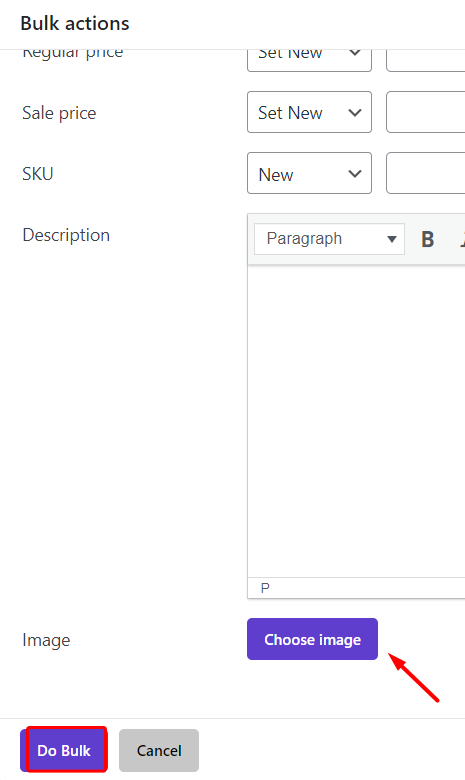Select the P element path in editor footer
The width and height of the screenshot is (465, 780).
click(265, 588)
